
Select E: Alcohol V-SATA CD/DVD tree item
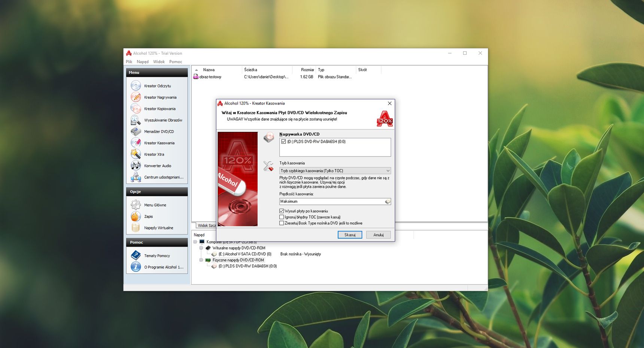click(x=245, y=254)
